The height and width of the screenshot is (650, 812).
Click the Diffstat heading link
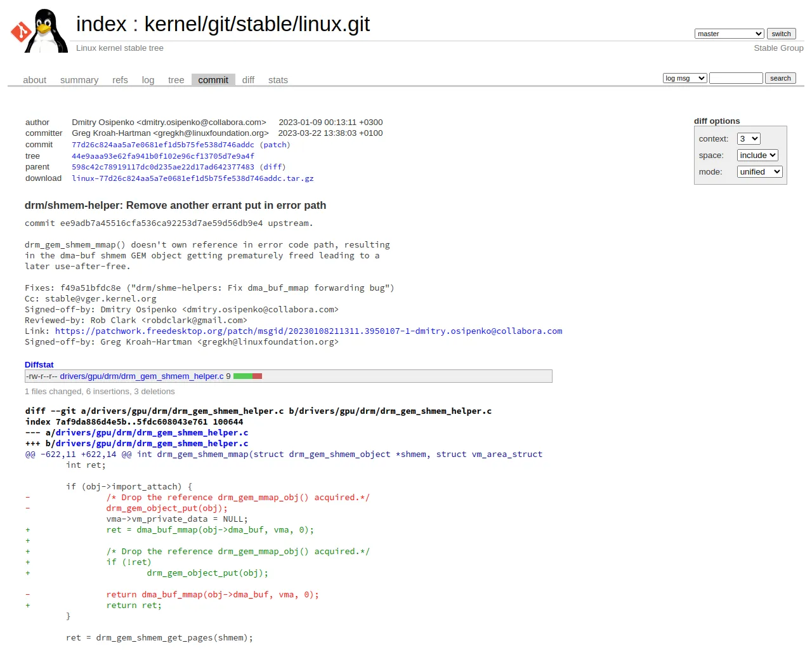[39, 365]
